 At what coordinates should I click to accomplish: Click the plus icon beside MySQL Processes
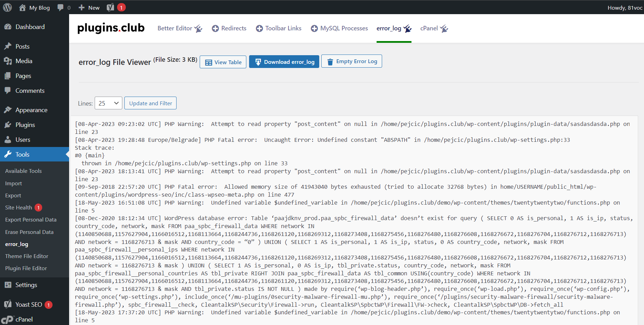314,29
